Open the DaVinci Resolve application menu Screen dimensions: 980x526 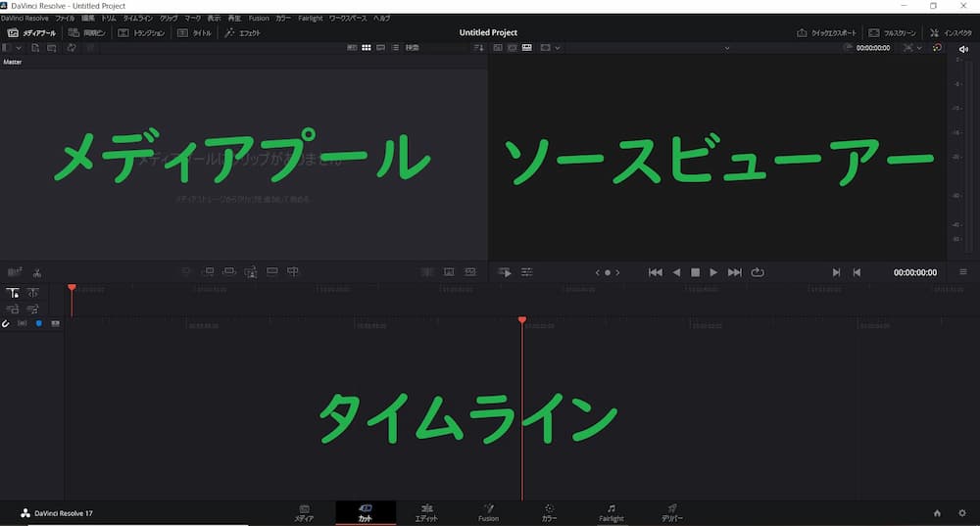tap(25, 18)
